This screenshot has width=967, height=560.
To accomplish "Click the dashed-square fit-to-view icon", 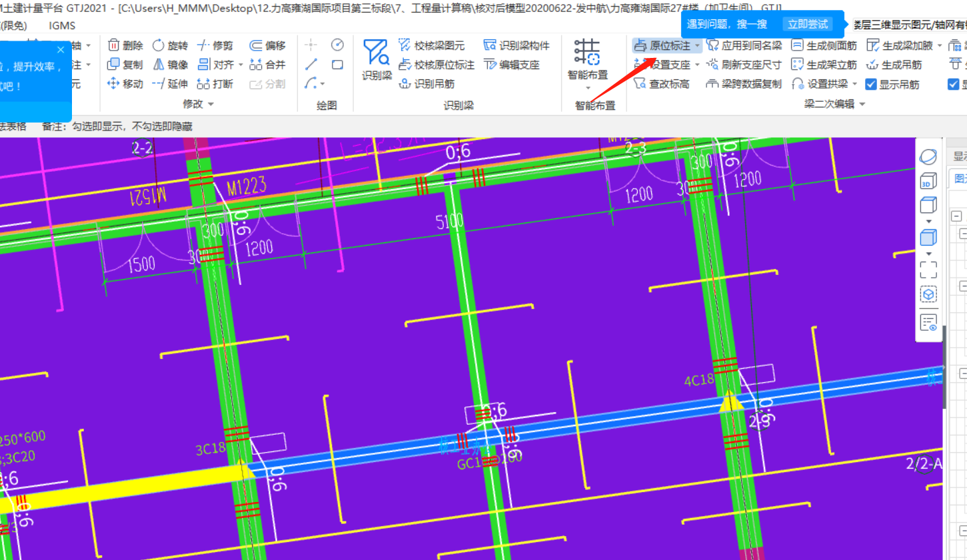I will 928,270.
